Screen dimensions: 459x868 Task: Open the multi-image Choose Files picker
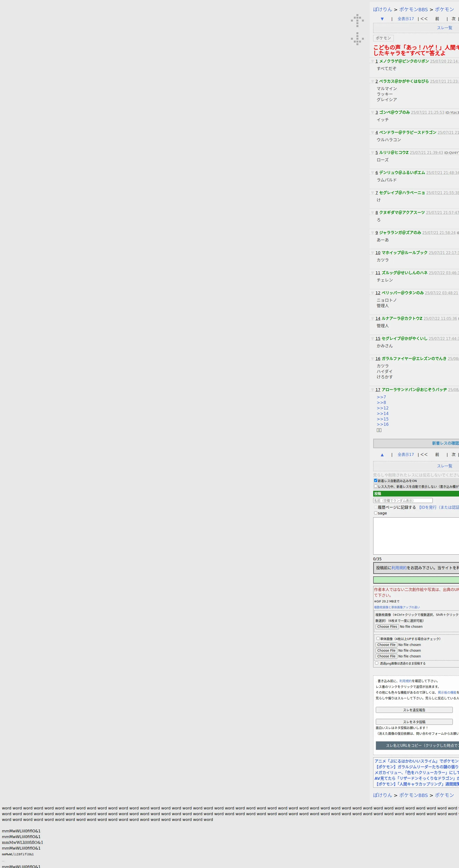[387, 627]
